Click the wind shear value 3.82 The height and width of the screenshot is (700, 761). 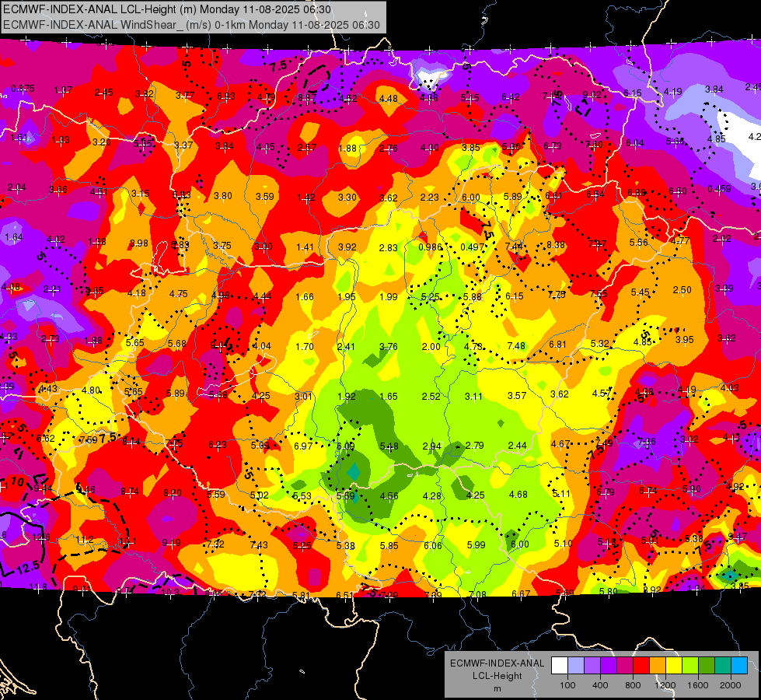(144, 94)
